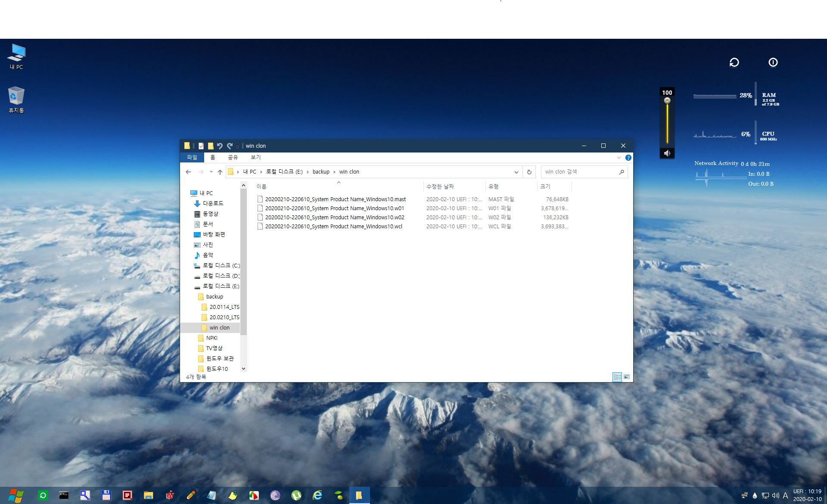
Task: Click the desktop widget power icon
Action: [773, 62]
